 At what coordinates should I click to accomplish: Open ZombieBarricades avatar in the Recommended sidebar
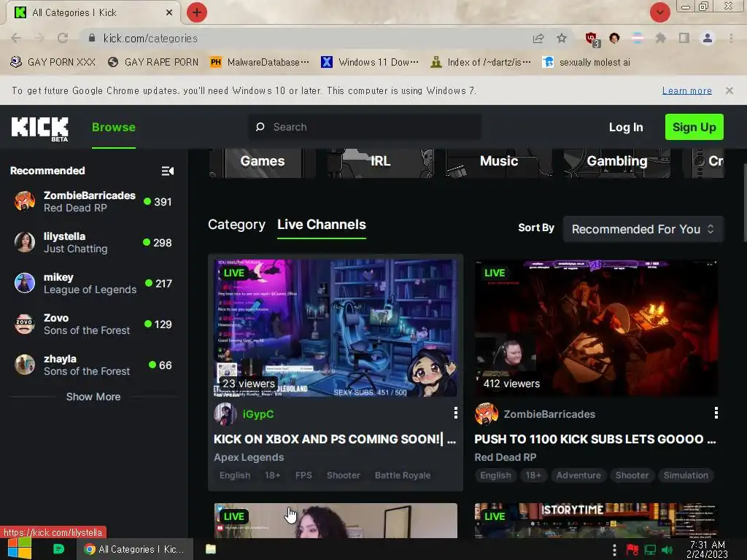pyautogui.click(x=25, y=201)
